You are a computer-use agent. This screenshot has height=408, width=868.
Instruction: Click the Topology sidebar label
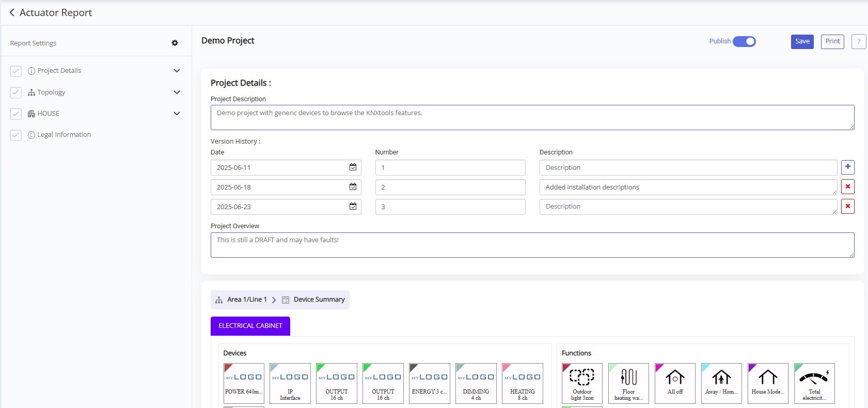(x=51, y=92)
